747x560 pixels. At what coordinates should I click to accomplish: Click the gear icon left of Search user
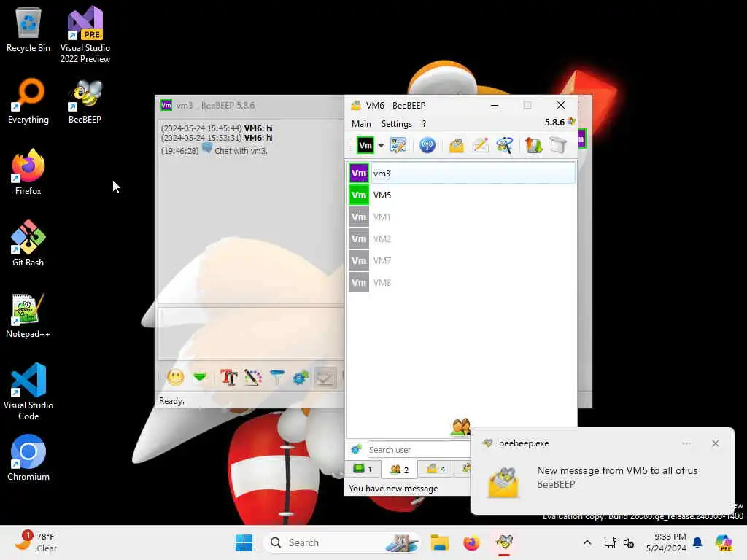(356, 449)
